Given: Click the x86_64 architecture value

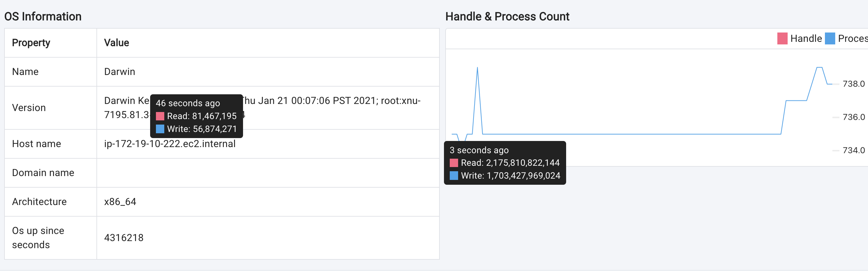Looking at the screenshot, I should coord(120,202).
